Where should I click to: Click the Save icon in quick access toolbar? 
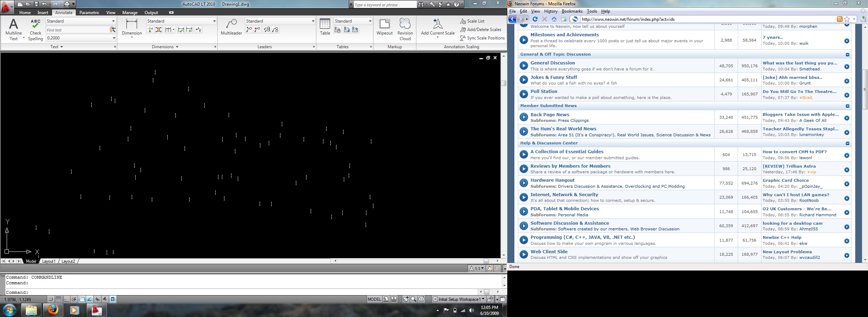[x=36, y=4]
